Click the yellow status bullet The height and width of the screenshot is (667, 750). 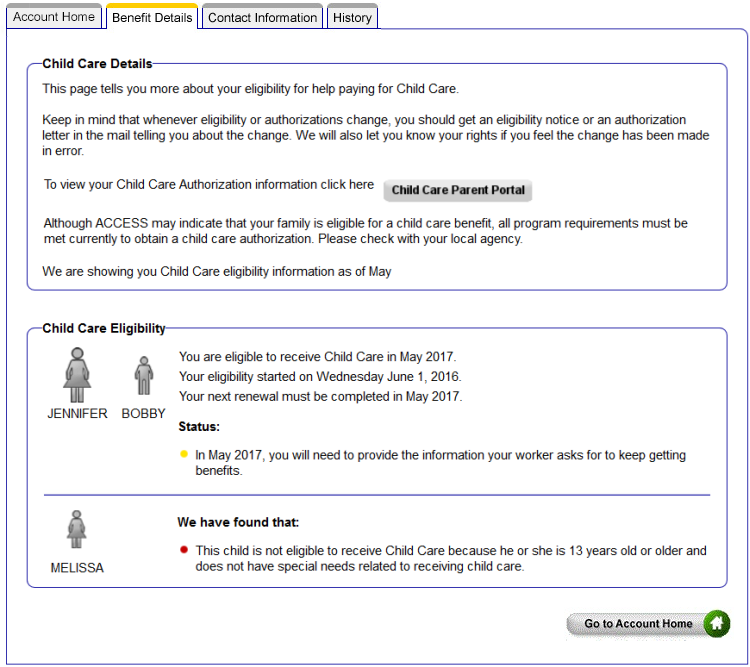pos(183,455)
